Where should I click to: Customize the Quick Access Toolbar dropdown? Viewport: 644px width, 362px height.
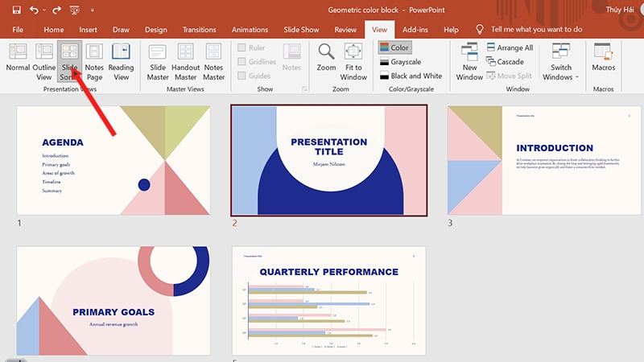93,10
